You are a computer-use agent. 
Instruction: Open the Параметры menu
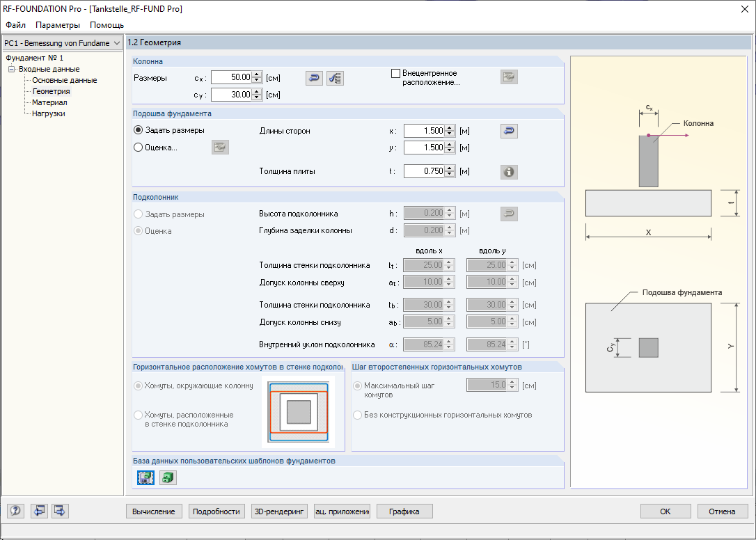[57, 24]
